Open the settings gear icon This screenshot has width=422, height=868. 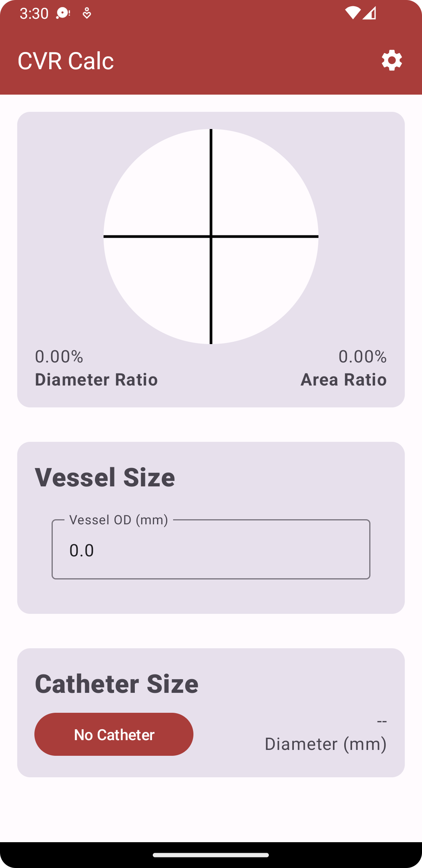click(391, 60)
